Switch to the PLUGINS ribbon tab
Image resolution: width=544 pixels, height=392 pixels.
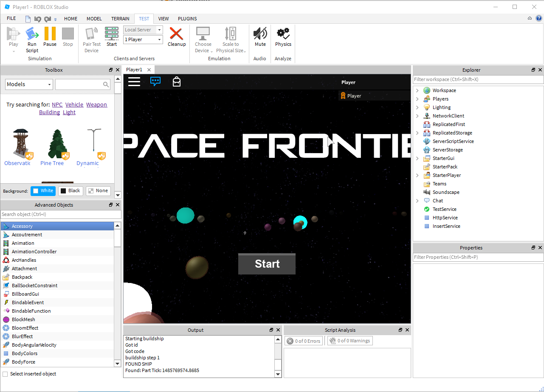[187, 19]
